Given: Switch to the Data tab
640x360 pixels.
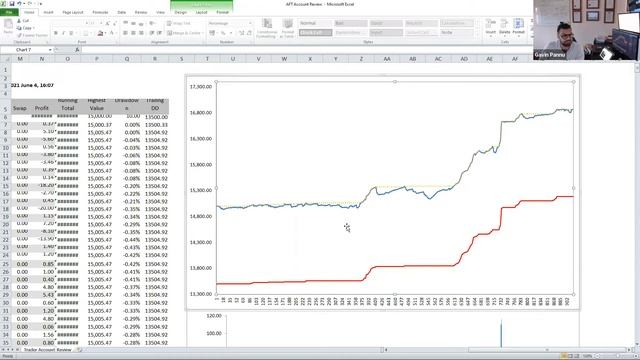Looking at the screenshot, I should pos(122,12).
